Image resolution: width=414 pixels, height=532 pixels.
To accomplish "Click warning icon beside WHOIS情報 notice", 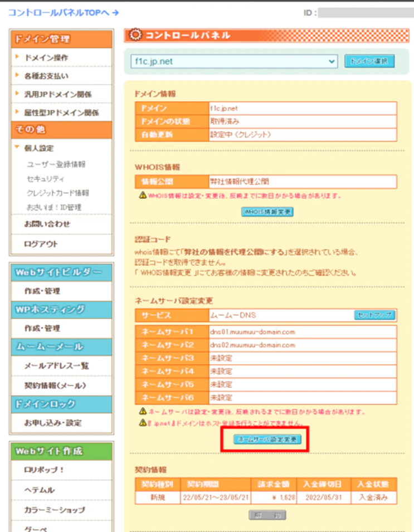I will (143, 195).
